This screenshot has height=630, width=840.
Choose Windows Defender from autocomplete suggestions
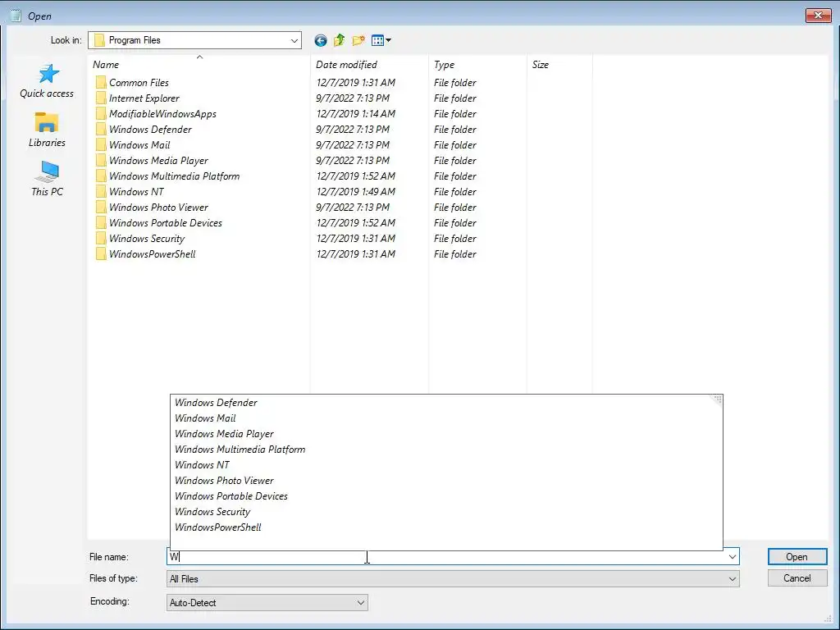[x=446, y=403]
